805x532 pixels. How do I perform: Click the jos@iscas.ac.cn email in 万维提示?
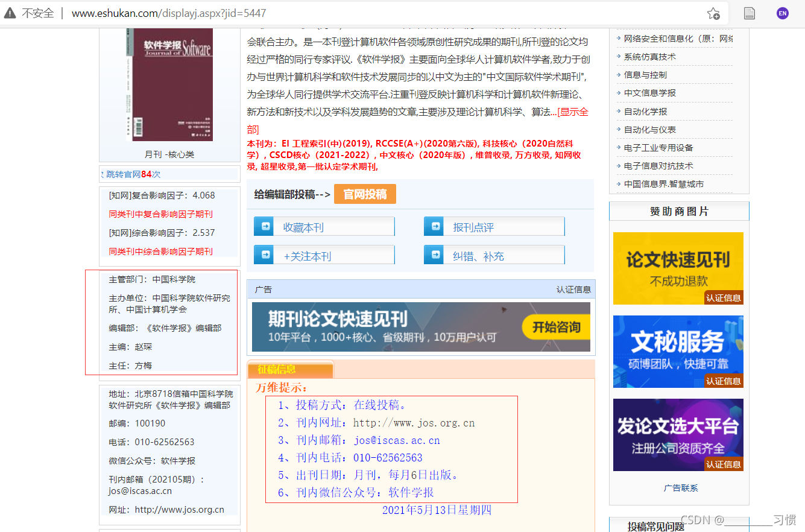pyautogui.click(x=397, y=440)
